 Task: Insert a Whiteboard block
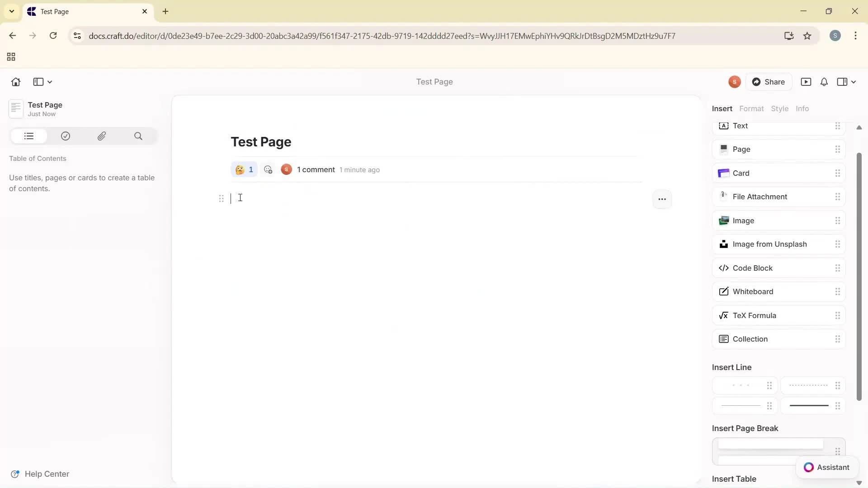click(x=752, y=291)
